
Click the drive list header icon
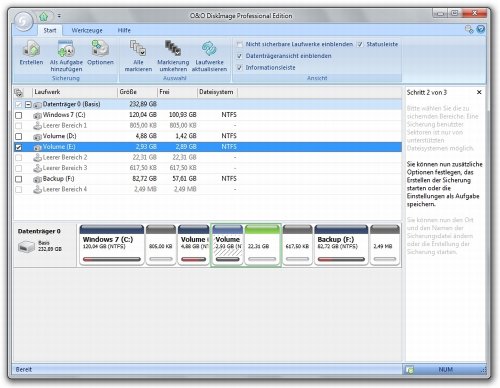point(19,92)
